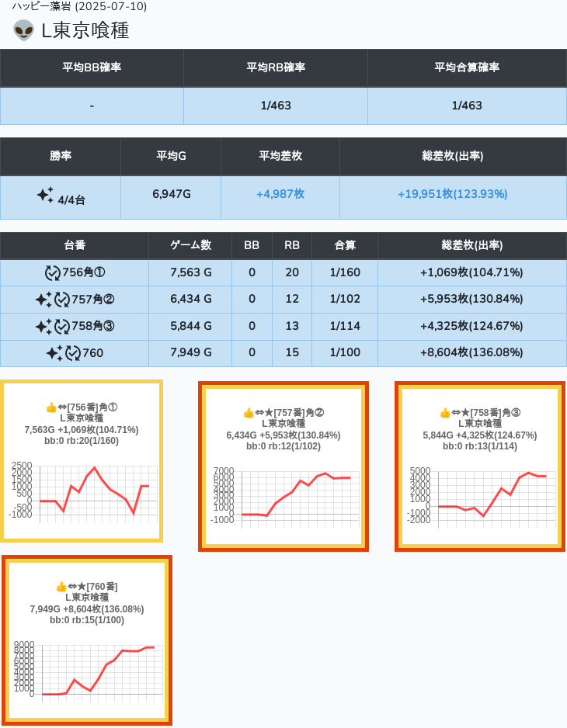Click the 総差枚(出率) header in machine table
Image resolution: width=567 pixels, height=728 pixels.
coord(472,245)
